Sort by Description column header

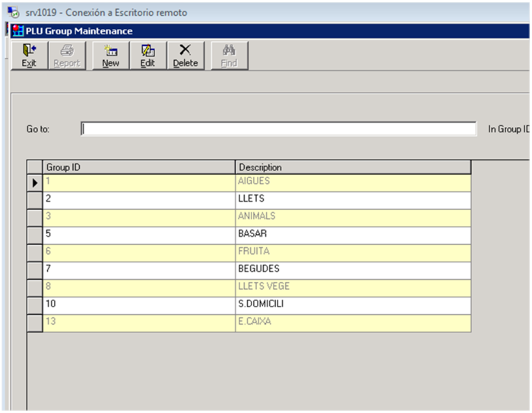tap(353, 167)
